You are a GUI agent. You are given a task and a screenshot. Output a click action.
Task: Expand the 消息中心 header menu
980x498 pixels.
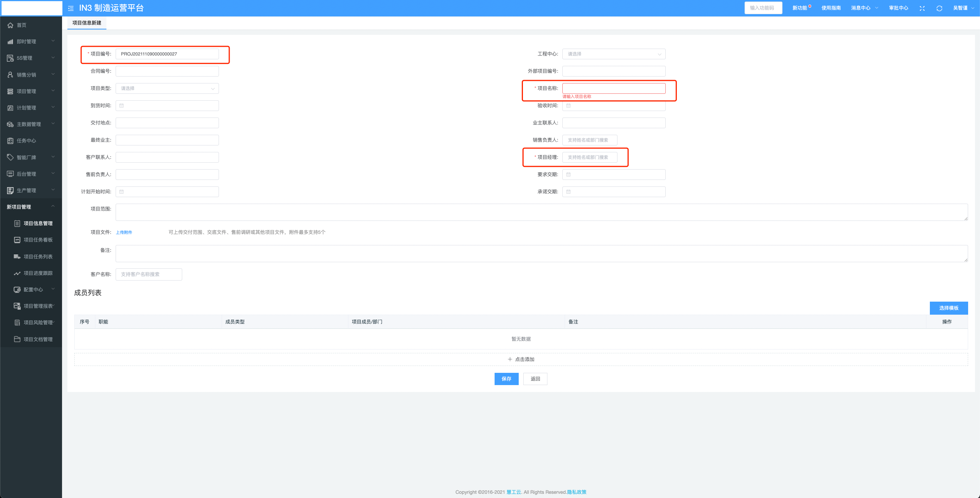[x=864, y=8]
